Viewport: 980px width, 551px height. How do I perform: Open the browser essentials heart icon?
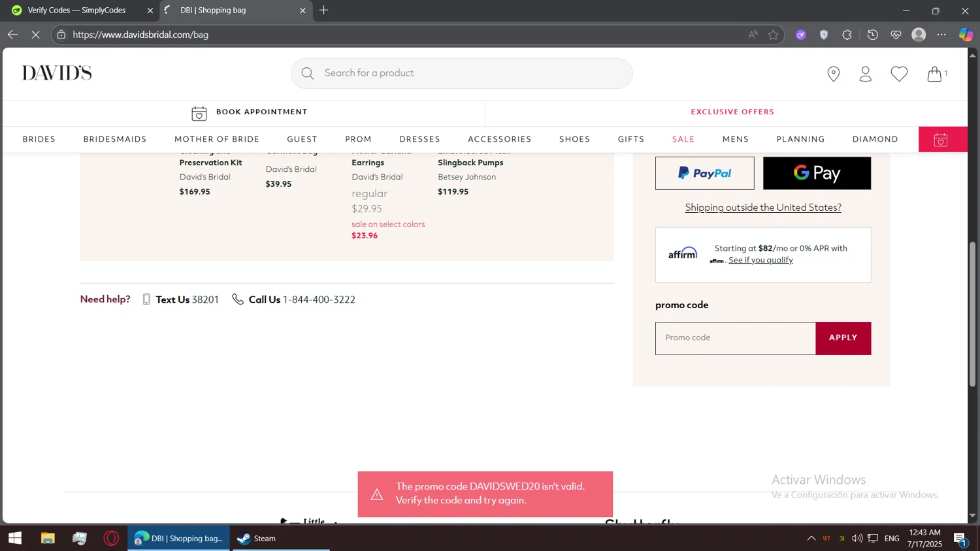tap(896, 35)
